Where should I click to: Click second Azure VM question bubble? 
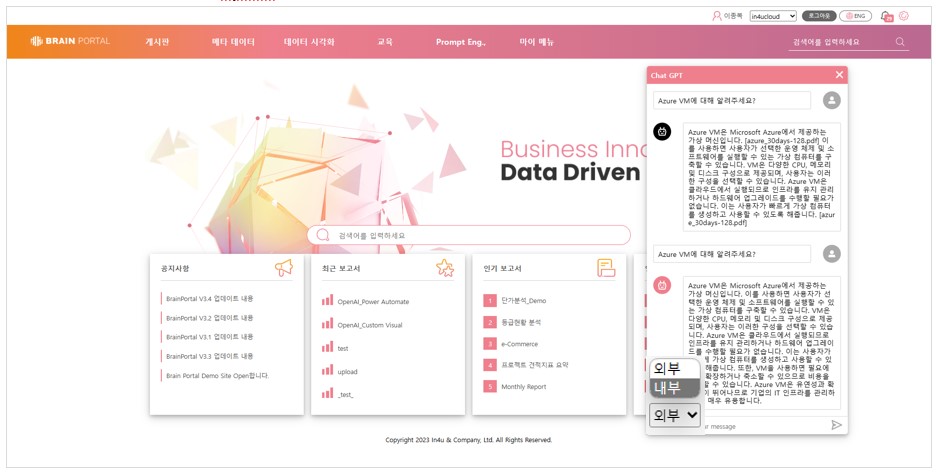point(732,254)
